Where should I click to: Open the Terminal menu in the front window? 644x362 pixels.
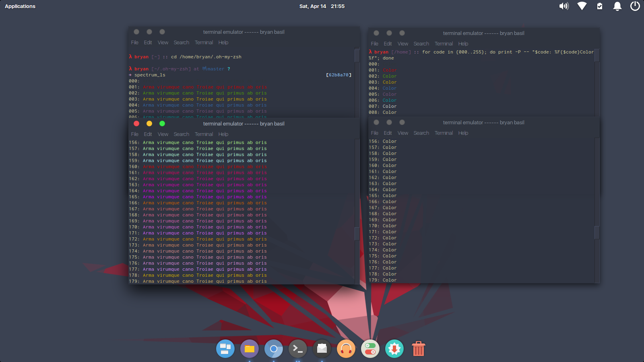pyautogui.click(x=204, y=134)
